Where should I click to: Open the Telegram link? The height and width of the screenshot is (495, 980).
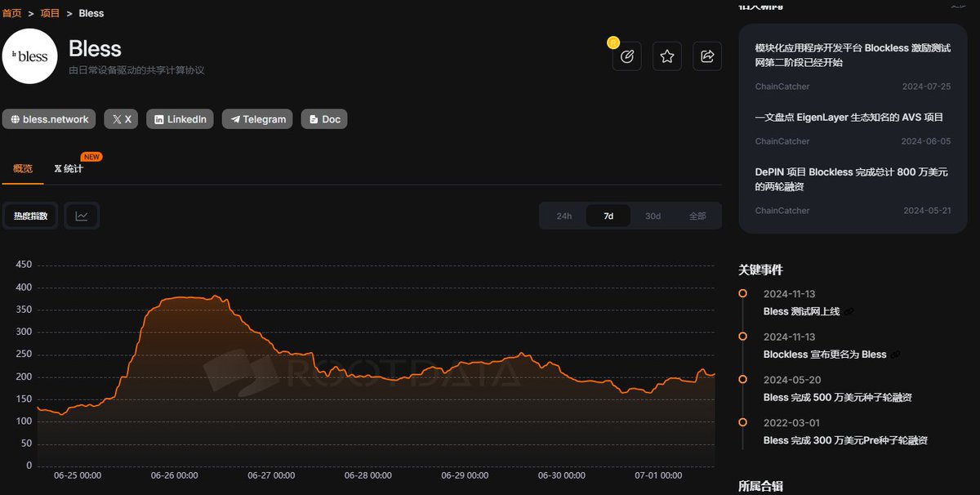click(257, 119)
